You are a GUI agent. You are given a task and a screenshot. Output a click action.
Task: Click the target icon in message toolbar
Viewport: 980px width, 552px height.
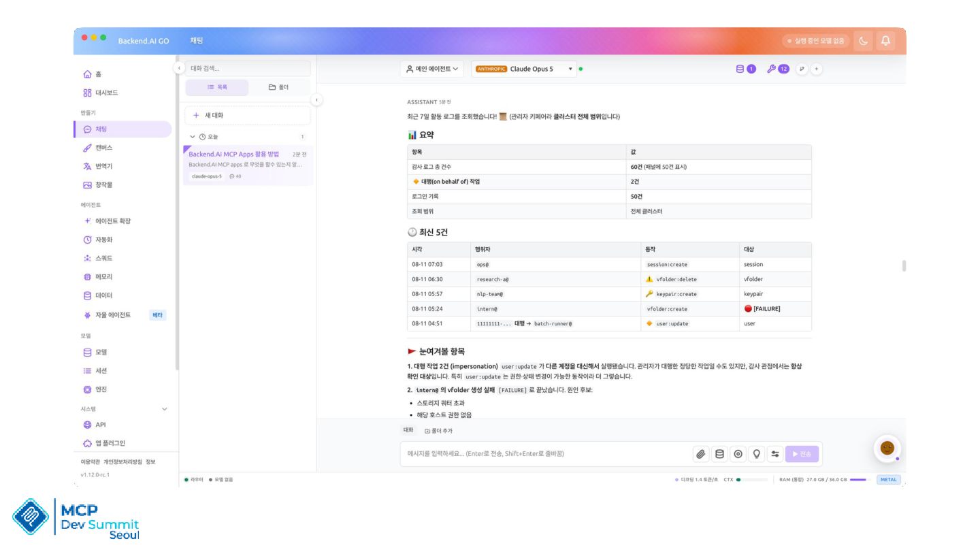pos(738,454)
